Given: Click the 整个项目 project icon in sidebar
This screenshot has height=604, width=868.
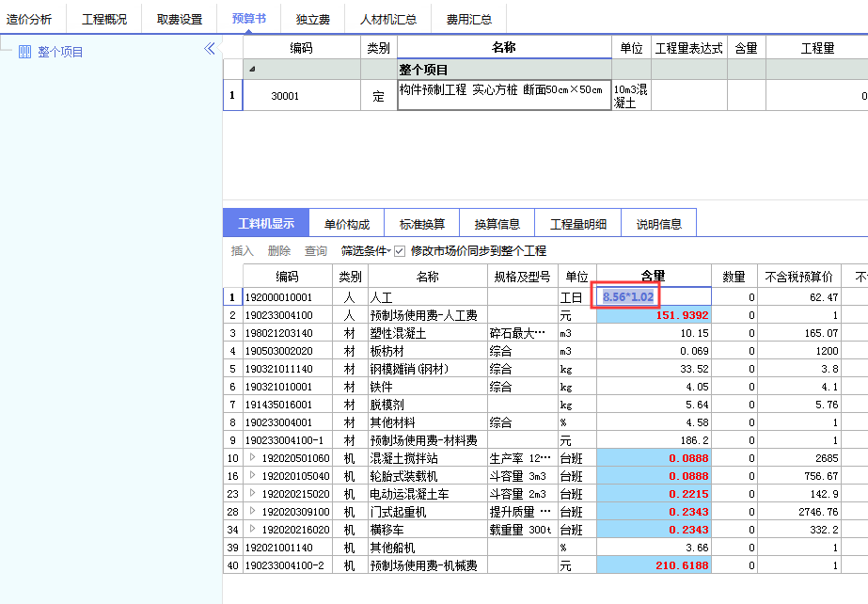Looking at the screenshot, I should click(x=24, y=52).
